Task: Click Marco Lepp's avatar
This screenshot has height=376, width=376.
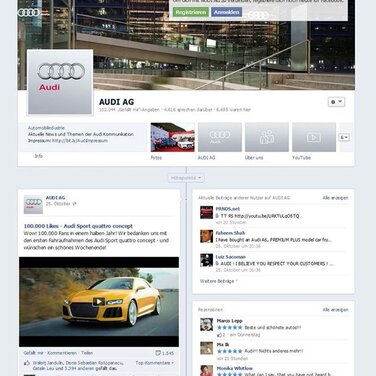Action: (206, 324)
